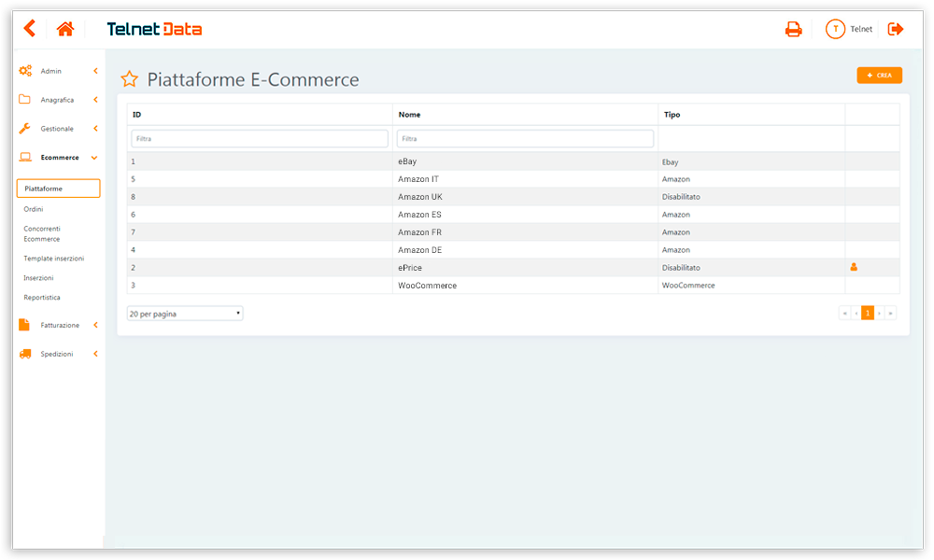This screenshot has height=560, width=934.
Task: Click the Fatturazione document icon
Action: [x=24, y=325]
